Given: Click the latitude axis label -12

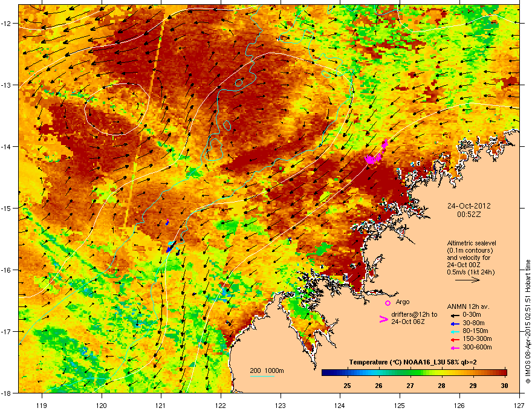Looking at the screenshot, I should pos(6,23).
